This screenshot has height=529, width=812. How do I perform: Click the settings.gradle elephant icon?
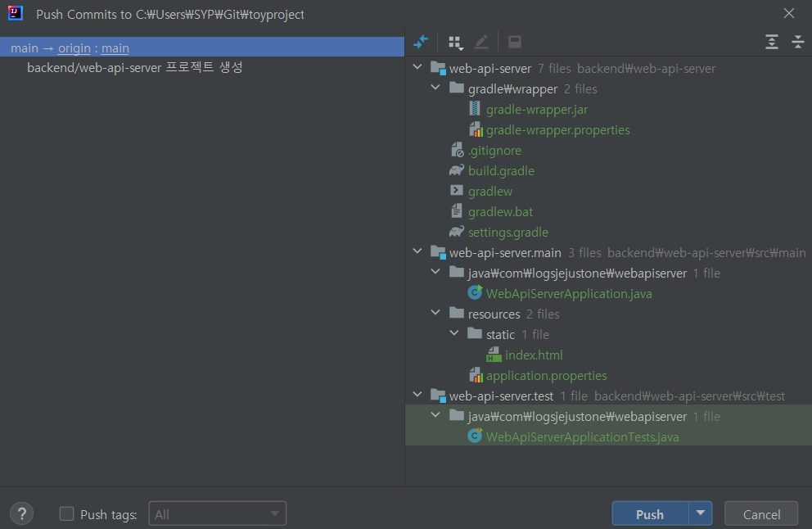(456, 231)
